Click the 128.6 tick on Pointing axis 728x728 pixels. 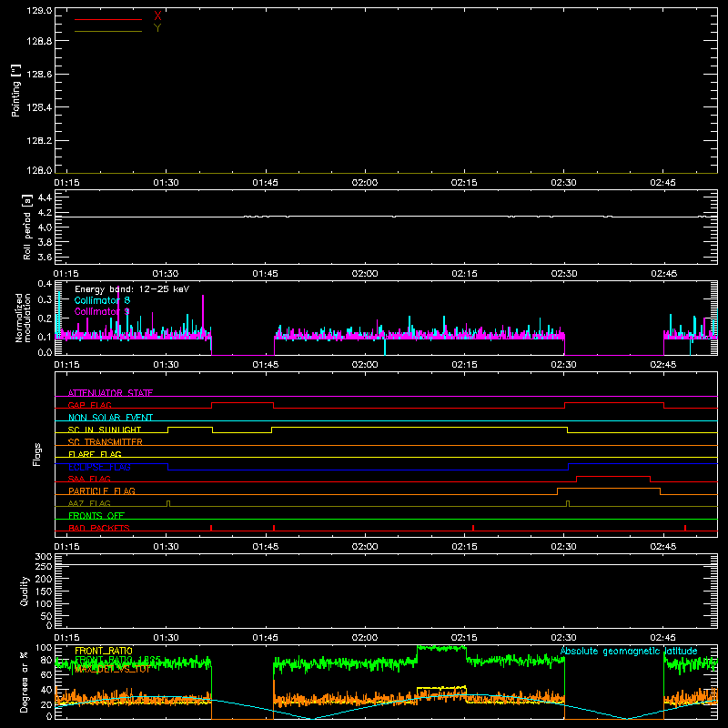point(39,75)
